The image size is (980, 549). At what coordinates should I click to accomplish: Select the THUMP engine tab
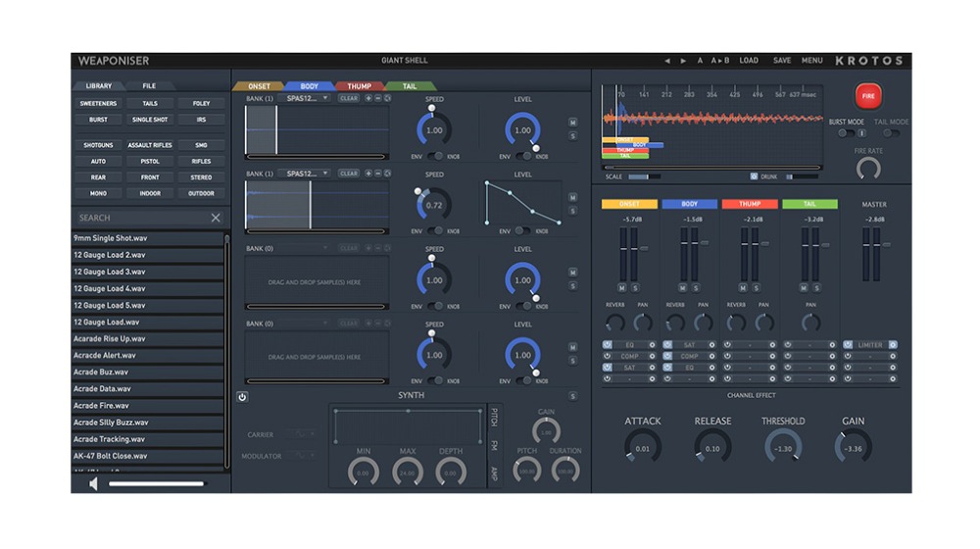coord(359,86)
